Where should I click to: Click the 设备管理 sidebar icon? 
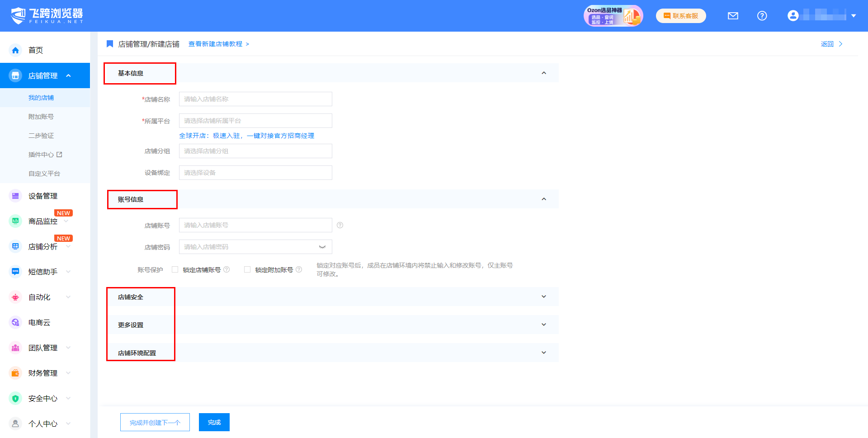click(x=15, y=196)
